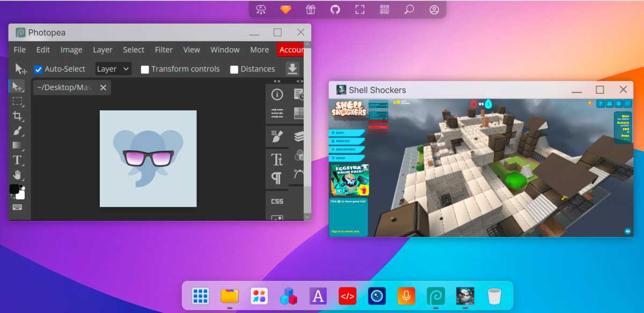The image size is (644, 313).
Task: Expand the left side panel column arrows
Action: 277,81
